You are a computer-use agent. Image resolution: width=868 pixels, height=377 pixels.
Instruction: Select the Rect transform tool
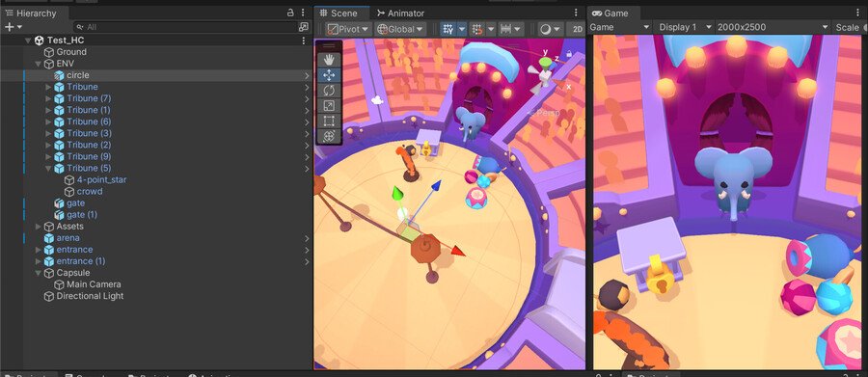point(329,121)
